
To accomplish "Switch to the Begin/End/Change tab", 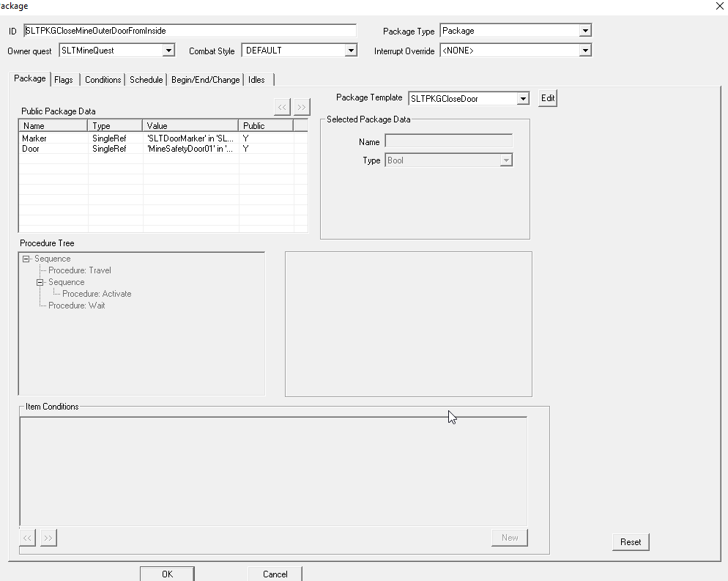I will [x=205, y=80].
